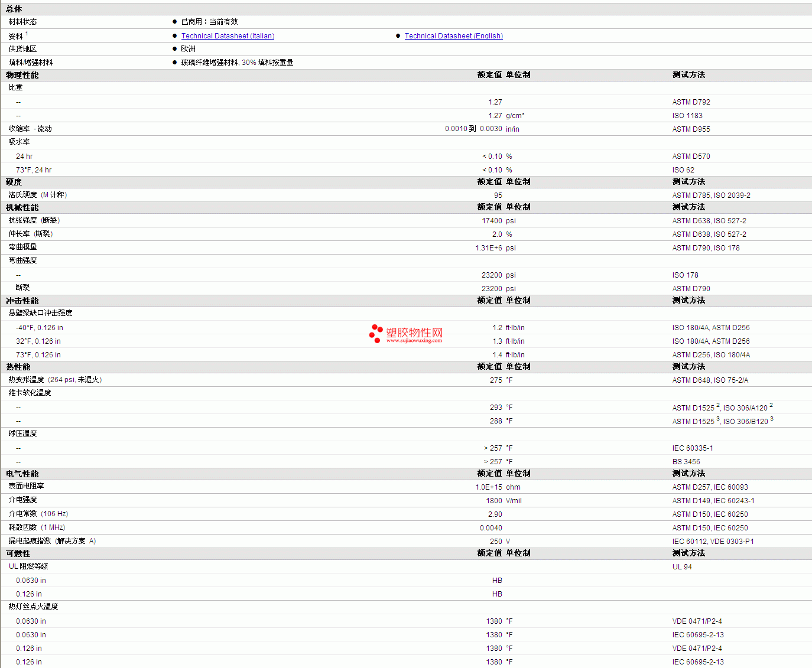Click the 表面电阻率 label
The image size is (812, 668).
[x=26, y=486]
